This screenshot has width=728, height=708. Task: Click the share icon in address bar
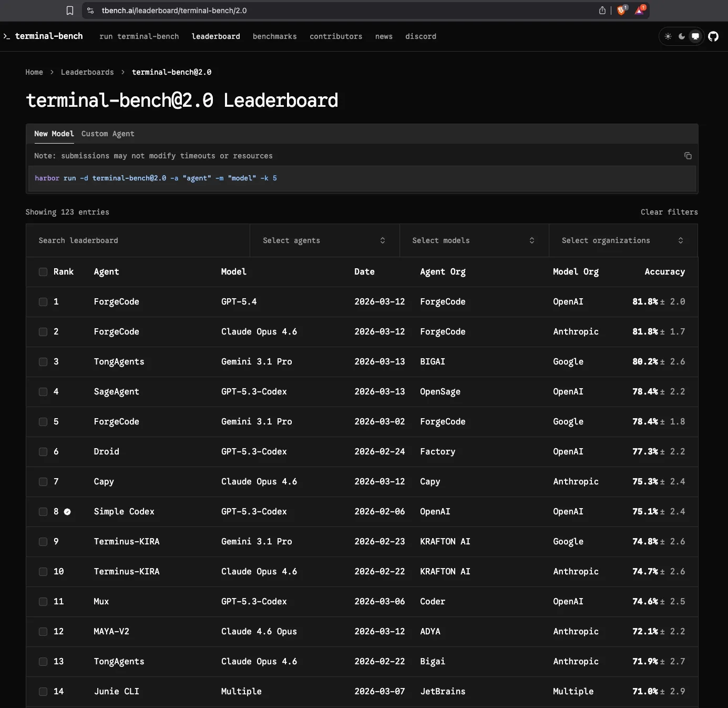click(602, 11)
